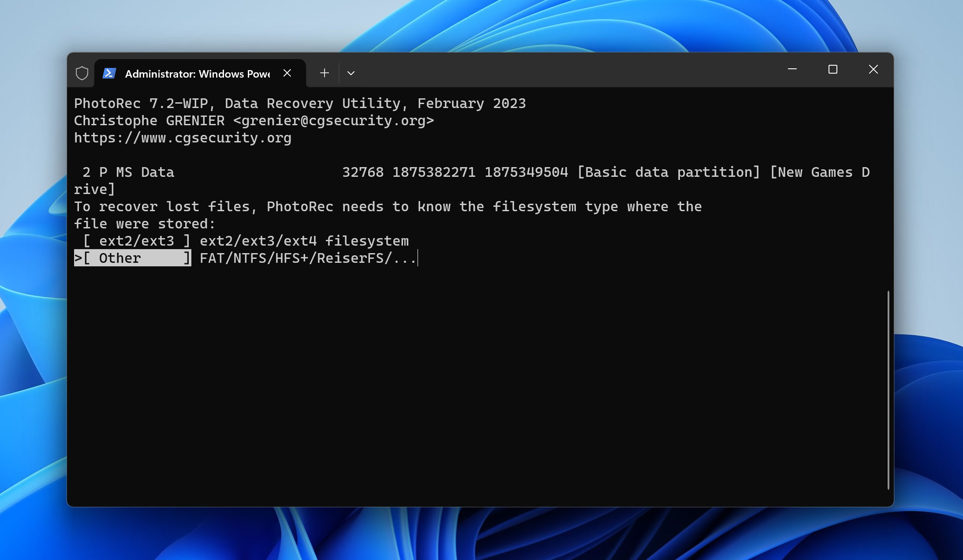The height and width of the screenshot is (560, 963).
Task: Select the highlighted Other filesystem option
Action: (x=133, y=258)
